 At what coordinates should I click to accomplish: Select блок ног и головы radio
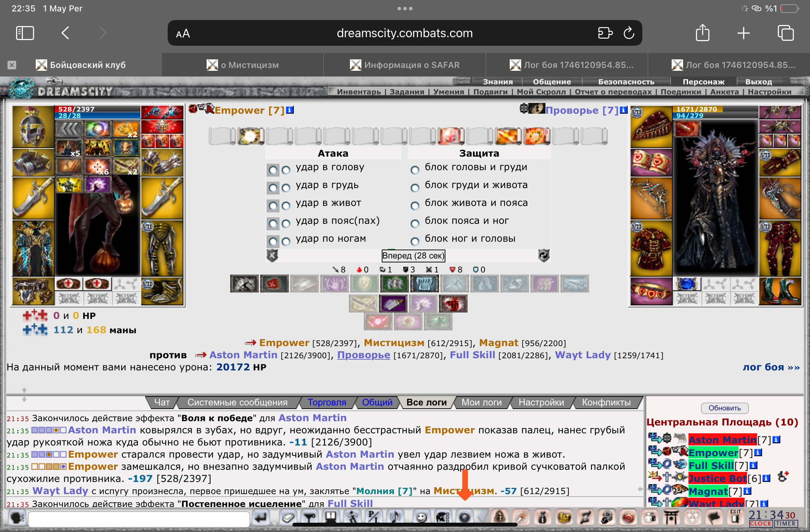[415, 241]
